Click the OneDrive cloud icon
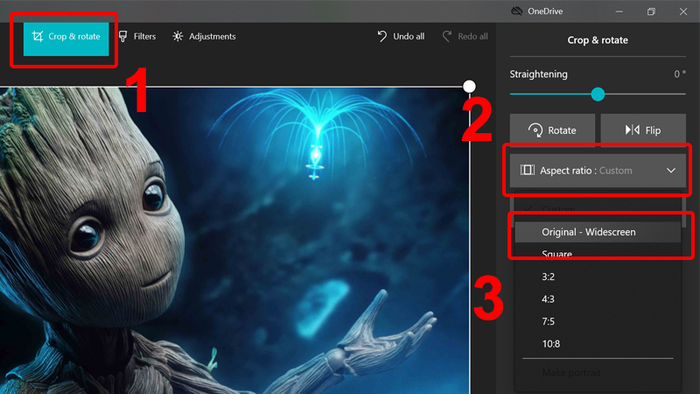 point(517,11)
